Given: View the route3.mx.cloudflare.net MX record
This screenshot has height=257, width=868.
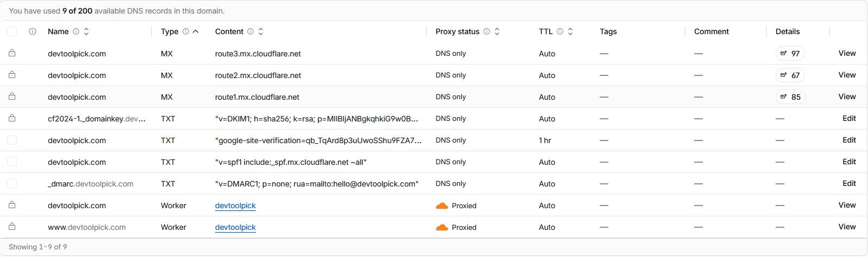Looking at the screenshot, I should (847, 53).
